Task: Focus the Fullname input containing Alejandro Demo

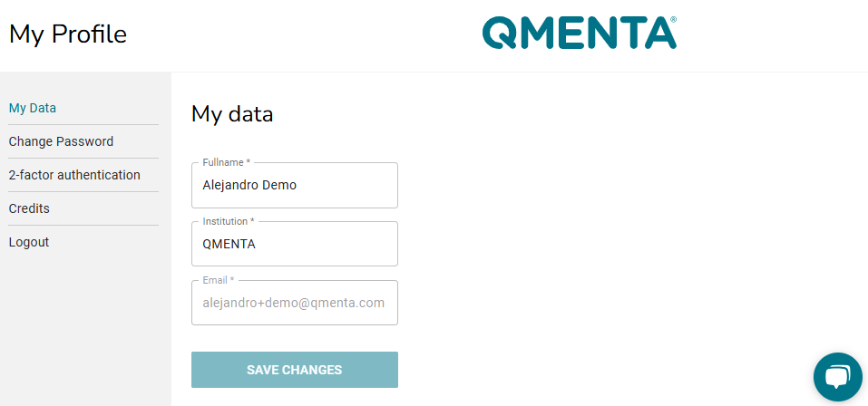Action: pos(295,185)
